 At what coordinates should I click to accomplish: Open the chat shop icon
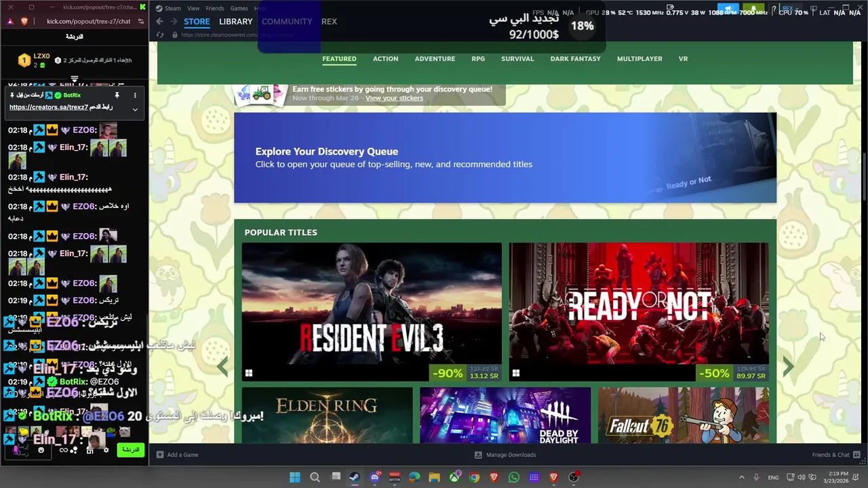pos(90,450)
